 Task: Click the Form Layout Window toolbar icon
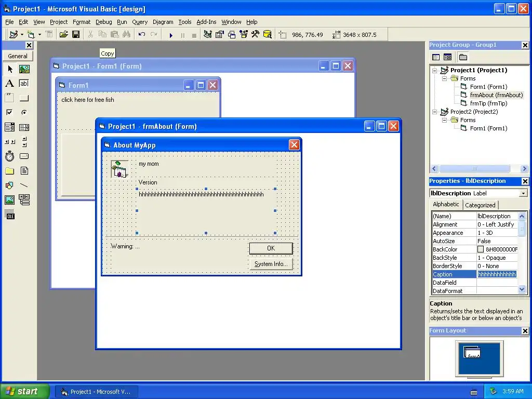coord(232,35)
